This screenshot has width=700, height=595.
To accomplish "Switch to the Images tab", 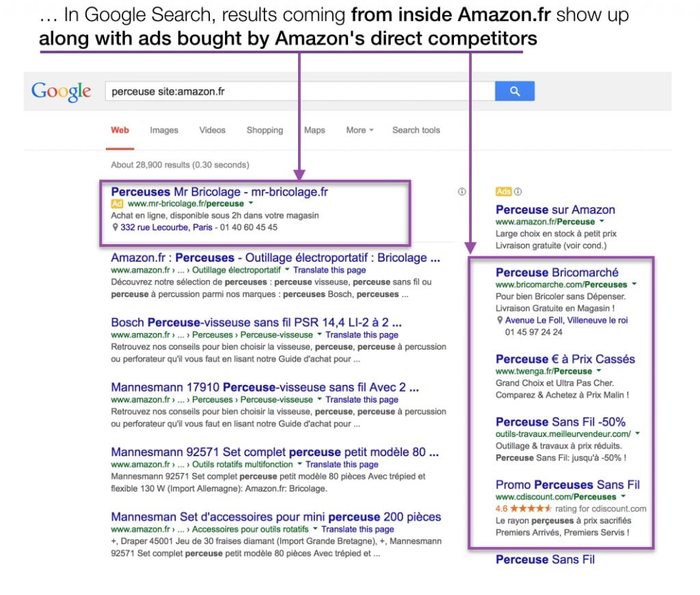I will pyautogui.click(x=164, y=130).
